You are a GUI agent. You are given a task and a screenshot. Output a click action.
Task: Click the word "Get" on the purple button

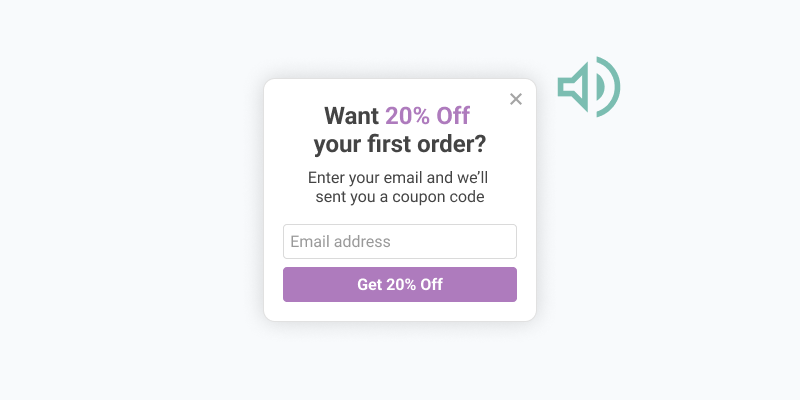point(370,285)
